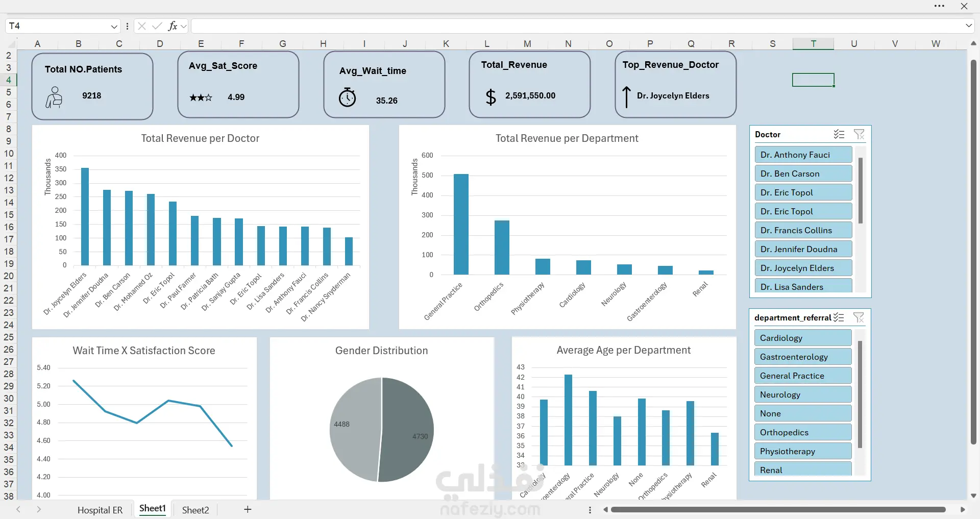Screen dimensions: 980x519
Task: Click the worksheet vertical scrollbar thumb
Action: 973,252
